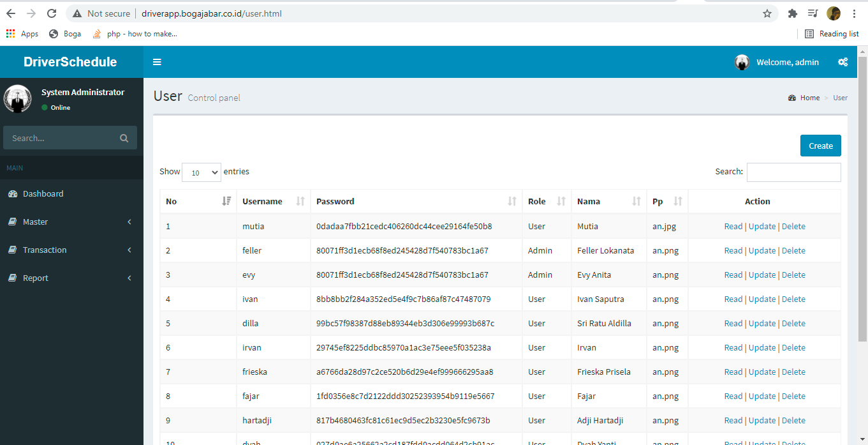Click Home breadcrumb link
This screenshot has height=445, width=868.
[810, 98]
